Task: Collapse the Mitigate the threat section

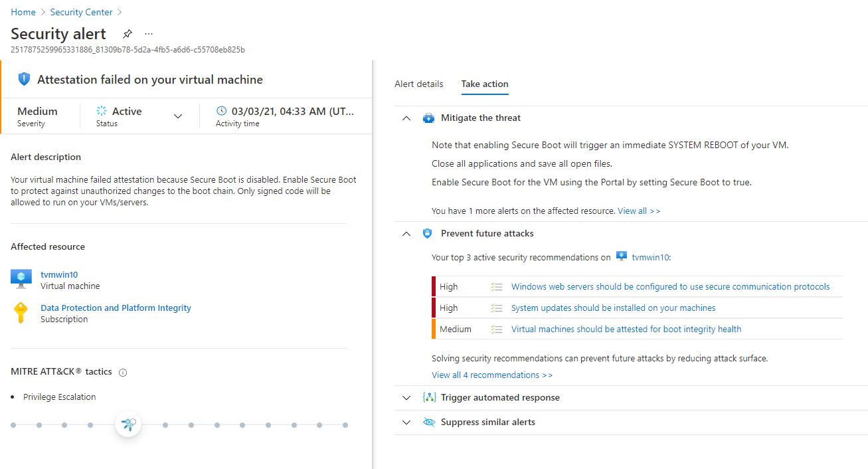Action: pyautogui.click(x=406, y=118)
